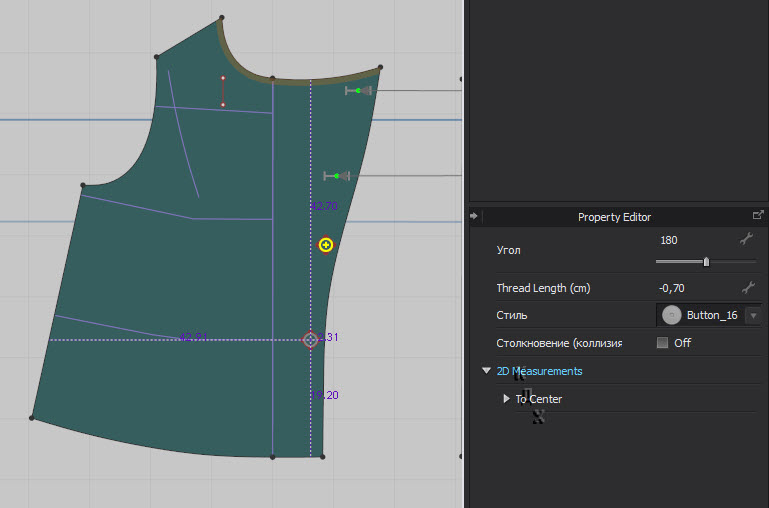Click the top shoulder corner point of the pattern
The height and width of the screenshot is (508, 769).
point(221,18)
